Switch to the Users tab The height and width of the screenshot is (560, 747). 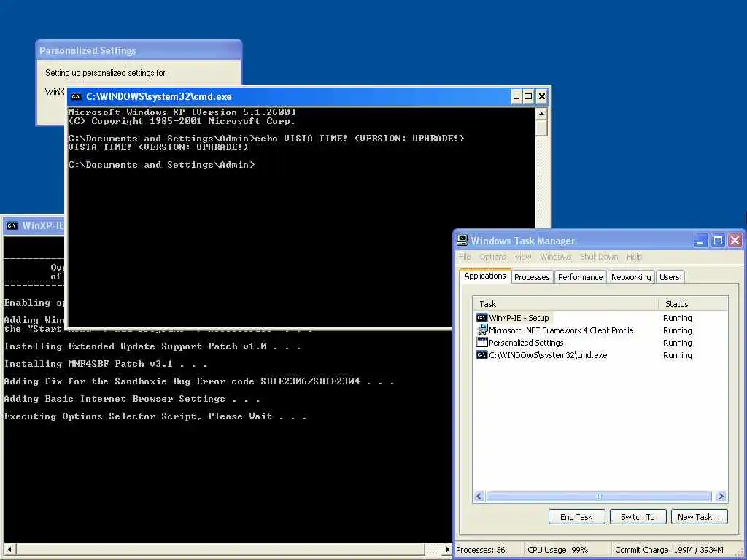[x=670, y=277]
